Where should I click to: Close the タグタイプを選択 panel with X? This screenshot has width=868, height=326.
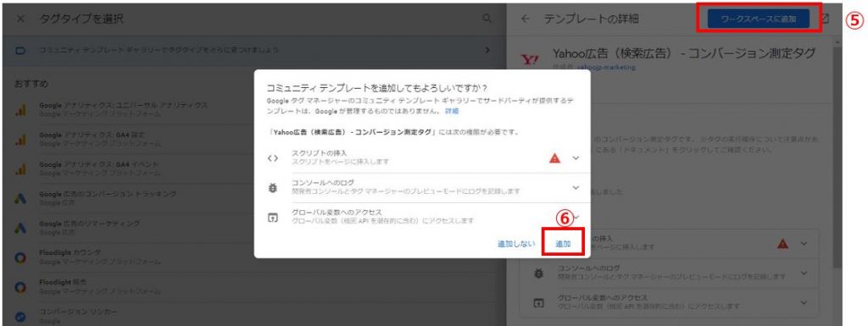coord(20,19)
